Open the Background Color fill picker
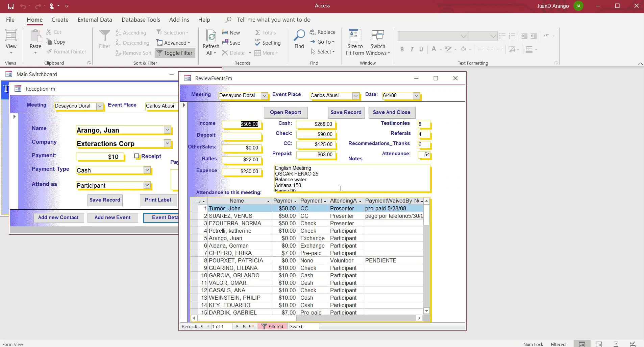644x347 pixels. click(x=463, y=50)
